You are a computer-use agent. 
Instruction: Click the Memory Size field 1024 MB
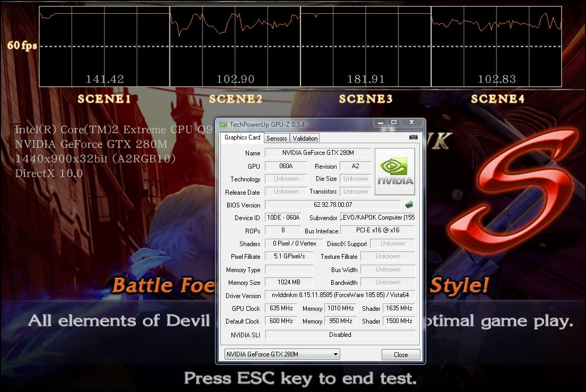click(289, 282)
